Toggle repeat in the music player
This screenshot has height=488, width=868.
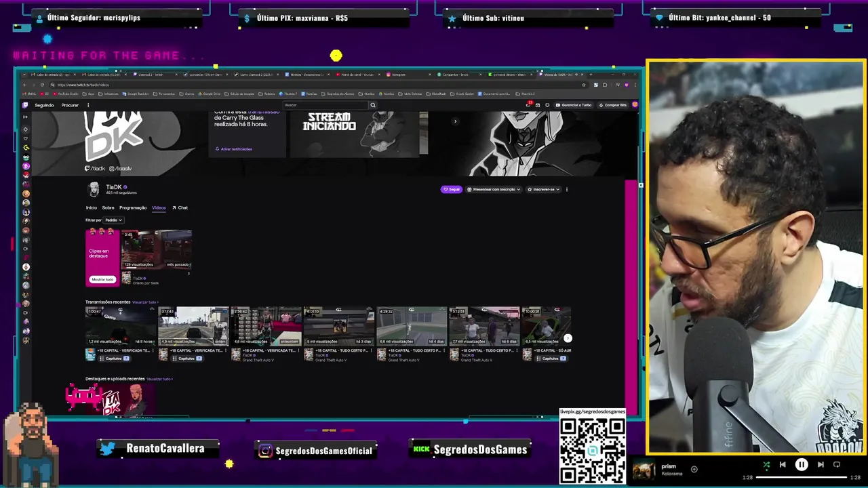point(837,465)
